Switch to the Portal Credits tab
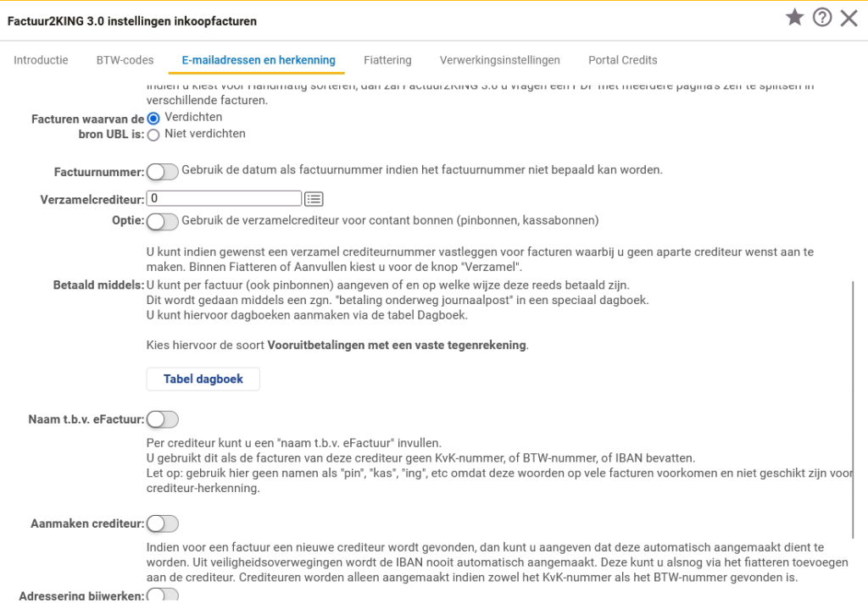 coord(622,60)
